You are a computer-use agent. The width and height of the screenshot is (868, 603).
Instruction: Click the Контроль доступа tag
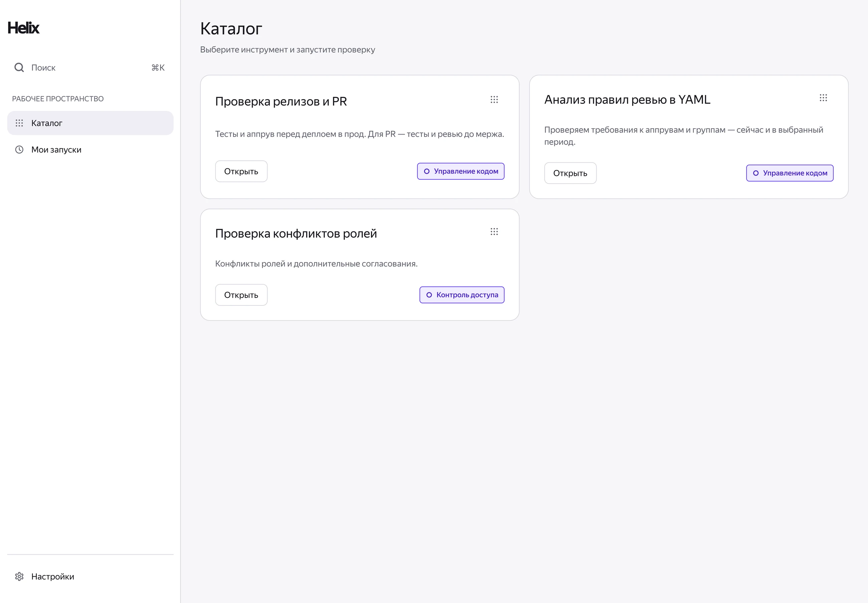462,295
